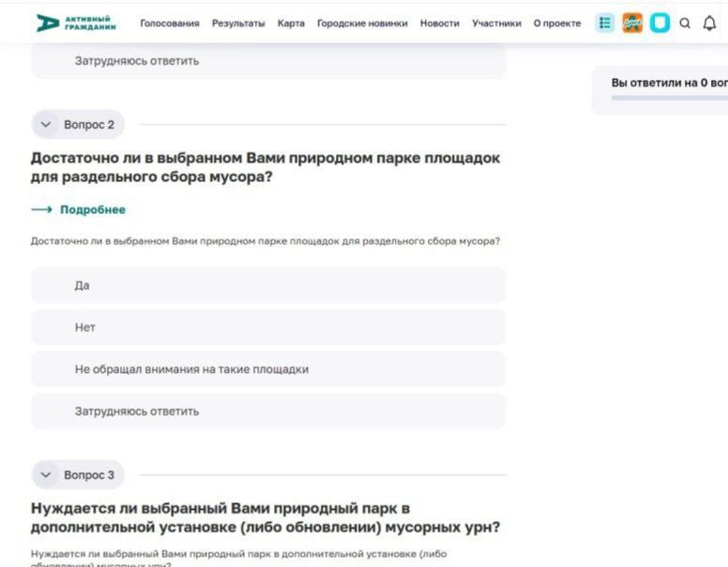The width and height of the screenshot is (728, 567).
Task: Choose Затрудняюсь ответить under question 2
Action: click(268, 411)
